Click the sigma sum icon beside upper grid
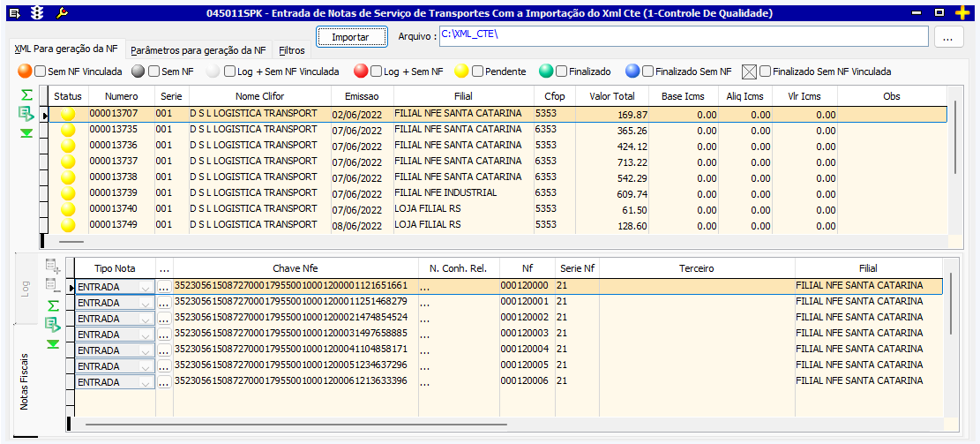The height and width of the screenshot is (444, 980). (27, 94)
